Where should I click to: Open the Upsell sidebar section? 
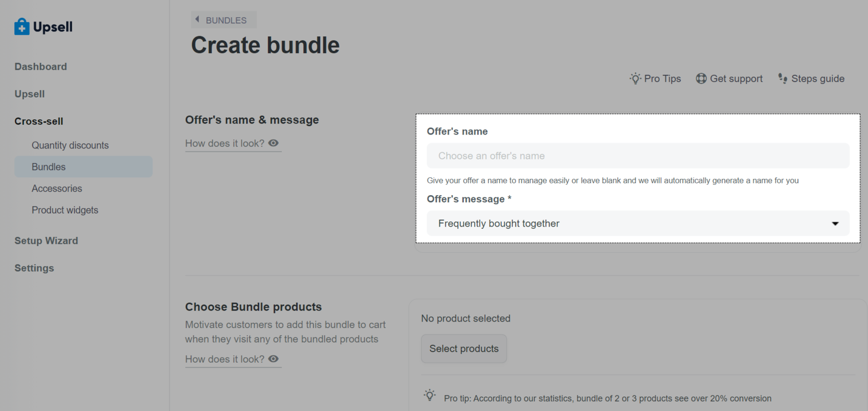point(30,94)
